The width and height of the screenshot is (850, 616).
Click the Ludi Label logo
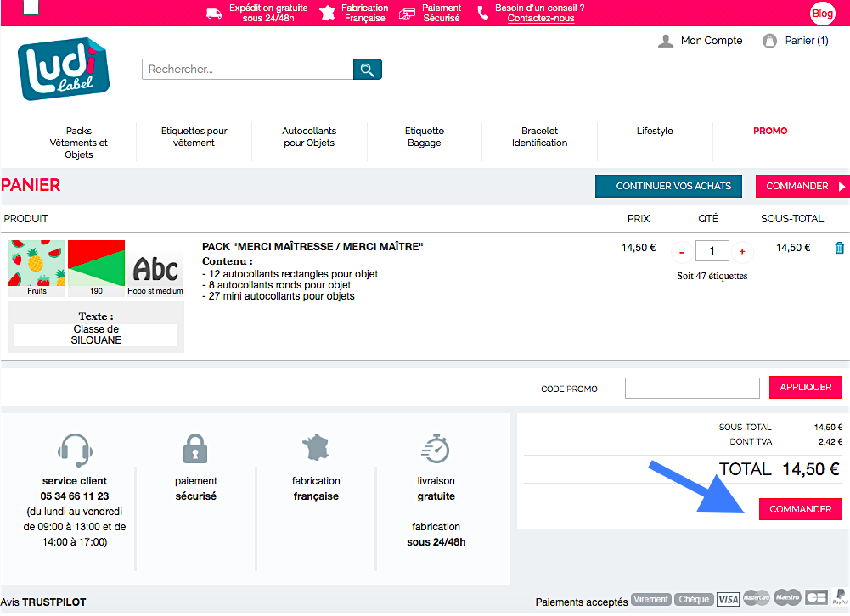(64, 70)
